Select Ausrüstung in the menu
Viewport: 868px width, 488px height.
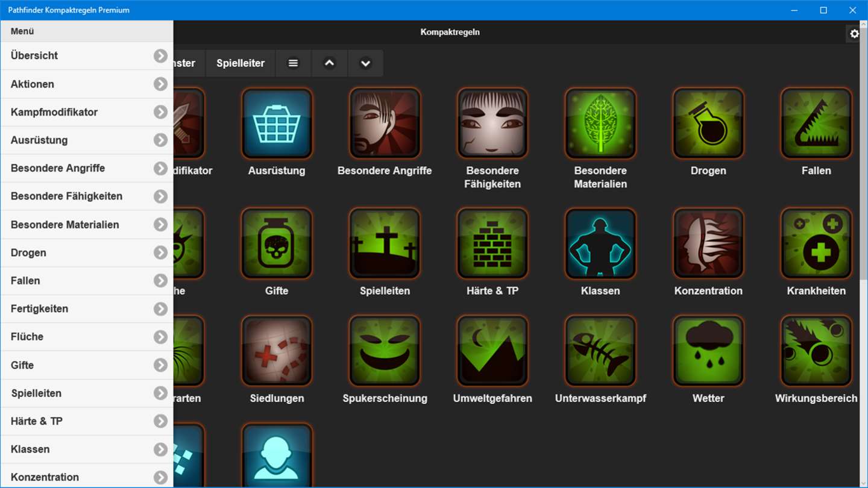87,140
